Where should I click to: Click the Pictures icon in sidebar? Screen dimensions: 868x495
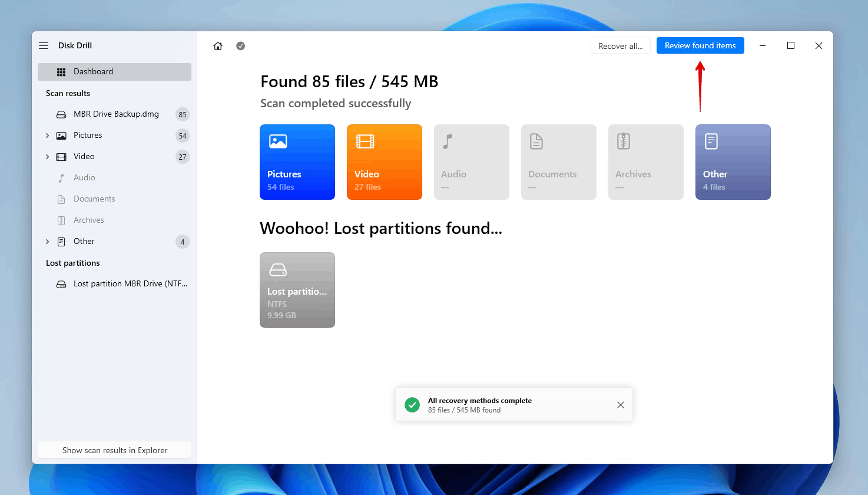pos(61,136)
